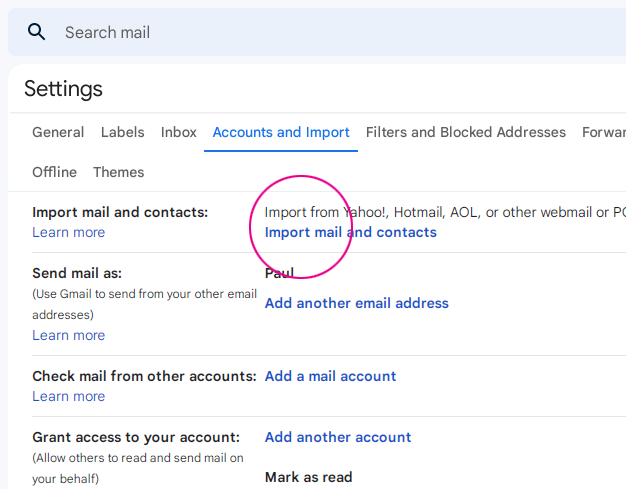Focus the Search mail field
Viewport: 626px width, 489px height.
[x=343, y=32]
